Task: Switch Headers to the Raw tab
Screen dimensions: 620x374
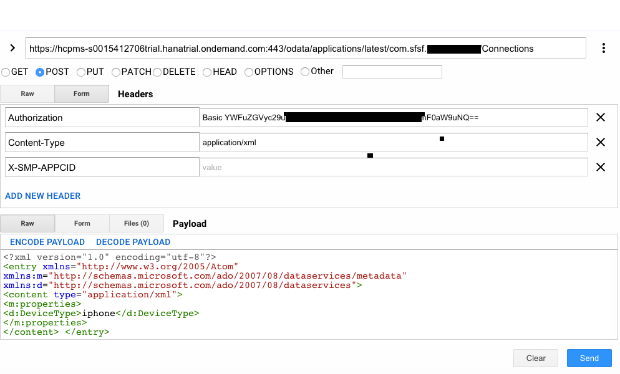Action: tap(27, 94)
